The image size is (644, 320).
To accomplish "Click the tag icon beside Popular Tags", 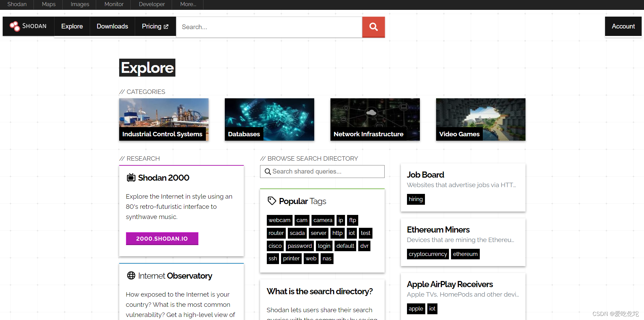I will pyautogui.click(x=272, y=201).
